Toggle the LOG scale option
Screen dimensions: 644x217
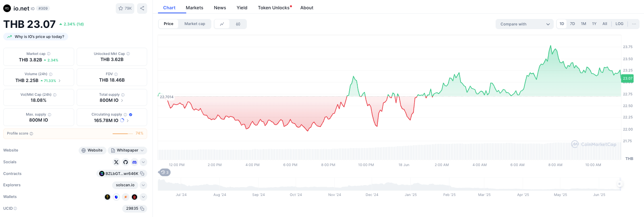pos(619,24)
